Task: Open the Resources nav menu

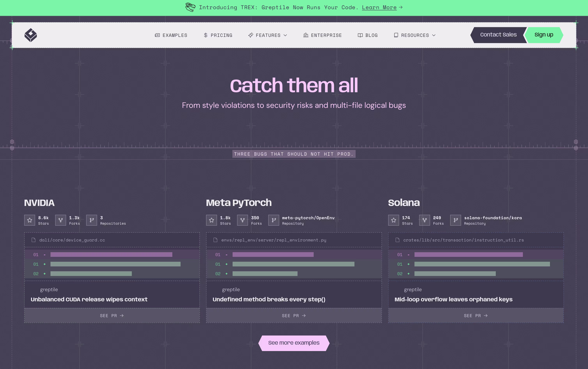Action: (x=415, y=35)
